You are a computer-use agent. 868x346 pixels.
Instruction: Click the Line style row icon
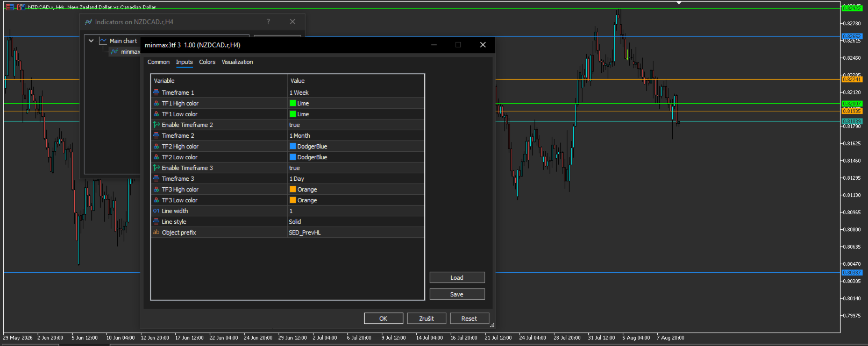click(156, 222)
